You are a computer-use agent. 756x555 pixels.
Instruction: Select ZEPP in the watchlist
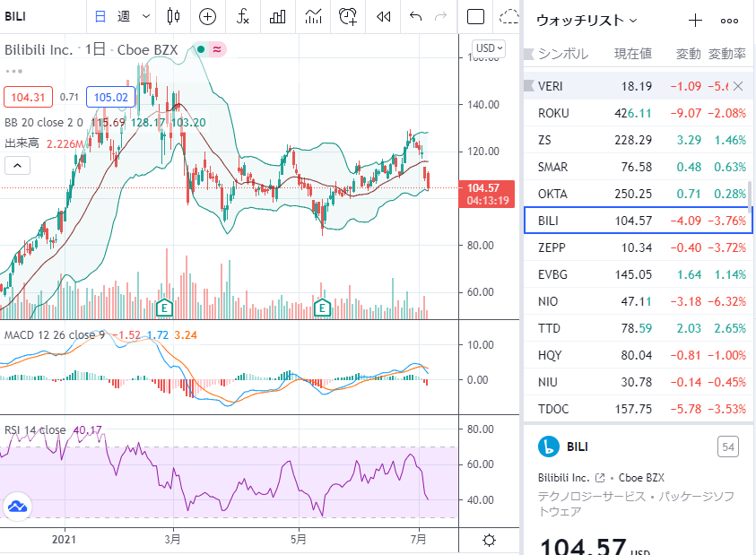(x=638, y=247)
